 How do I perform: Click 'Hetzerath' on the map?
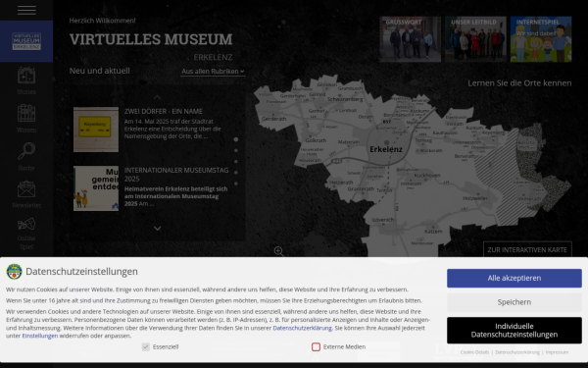pos(341,183)
